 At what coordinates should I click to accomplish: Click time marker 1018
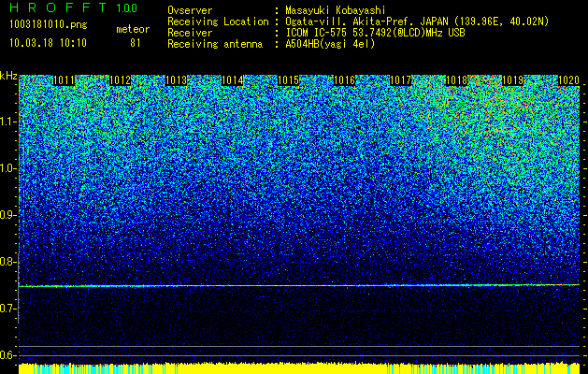(x=457, y=80)
